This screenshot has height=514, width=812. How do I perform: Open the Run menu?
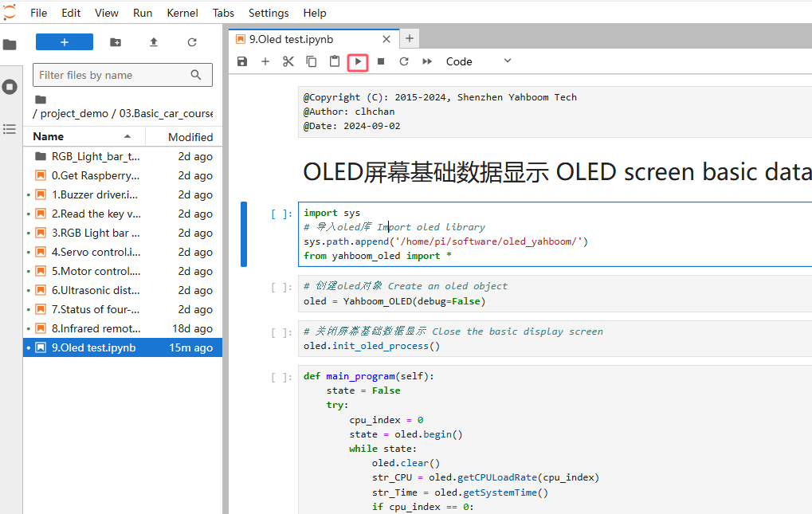(x=143, y=13)
